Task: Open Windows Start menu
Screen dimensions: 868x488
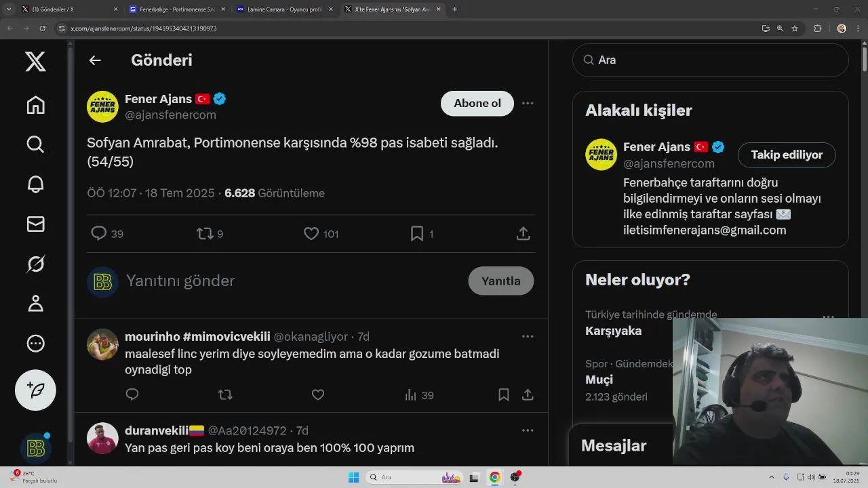Action: pyautogui.click(x=353, y=477)
